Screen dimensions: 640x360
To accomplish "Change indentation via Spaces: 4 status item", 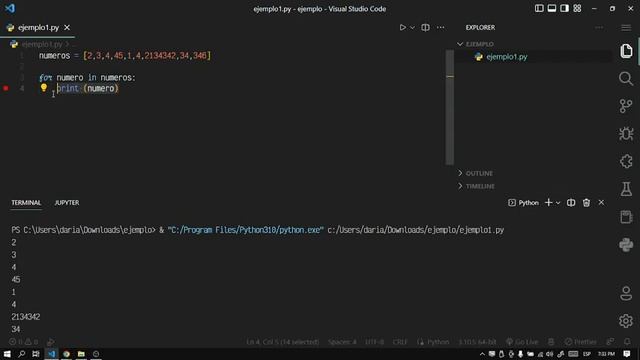I will tap(342, 342).
